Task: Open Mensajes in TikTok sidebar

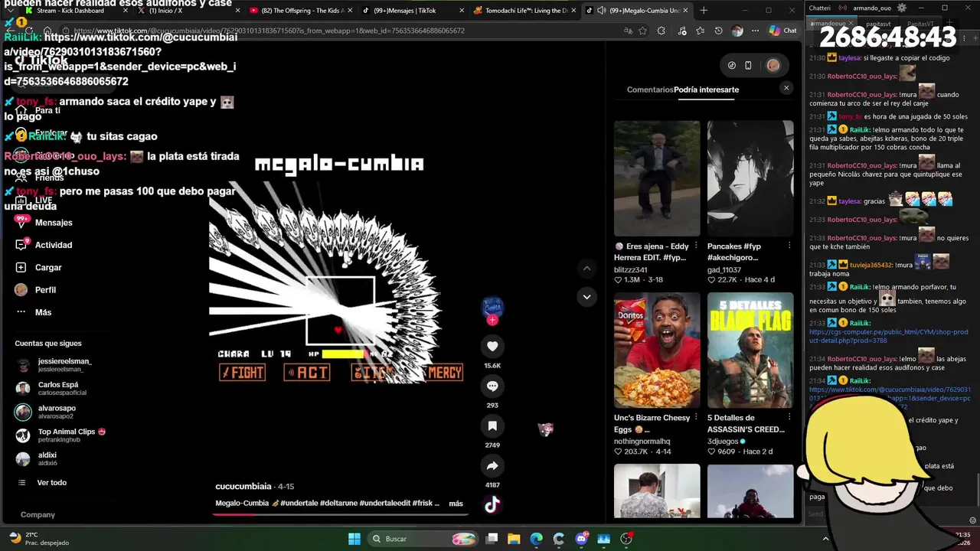Action: coord(54,223)
